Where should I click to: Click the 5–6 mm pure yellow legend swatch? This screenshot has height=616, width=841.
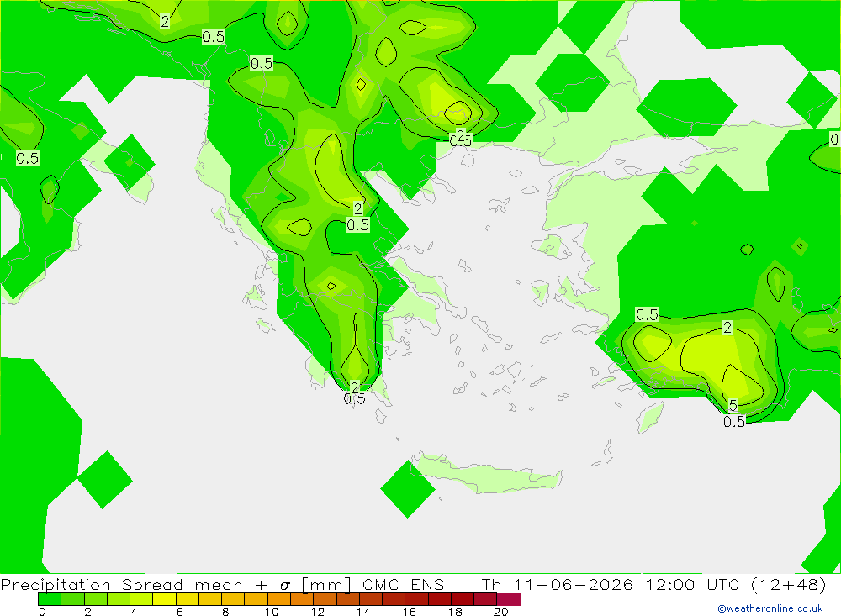(164, 599)
